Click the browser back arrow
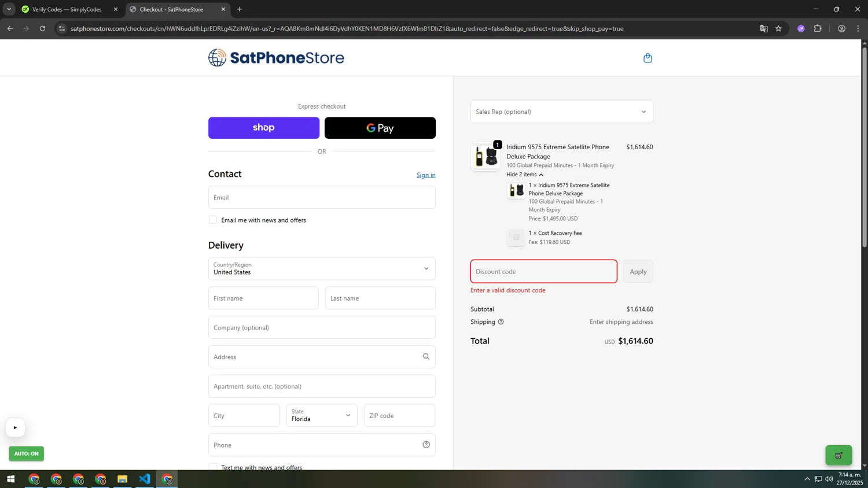Image resolution: width=868 pixels, height=488 pixels. click(x=10, y=28)
